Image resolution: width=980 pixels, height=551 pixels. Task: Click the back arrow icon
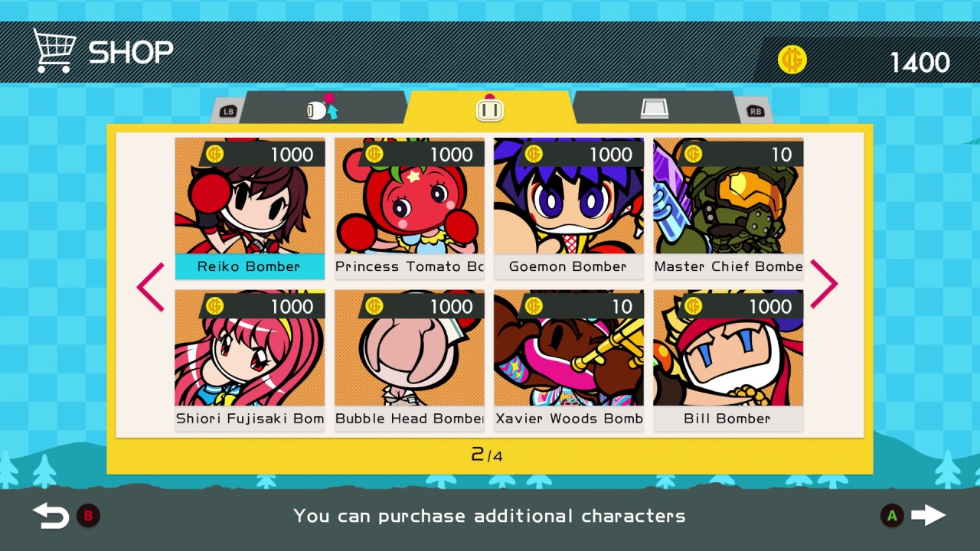pos(51,516)
